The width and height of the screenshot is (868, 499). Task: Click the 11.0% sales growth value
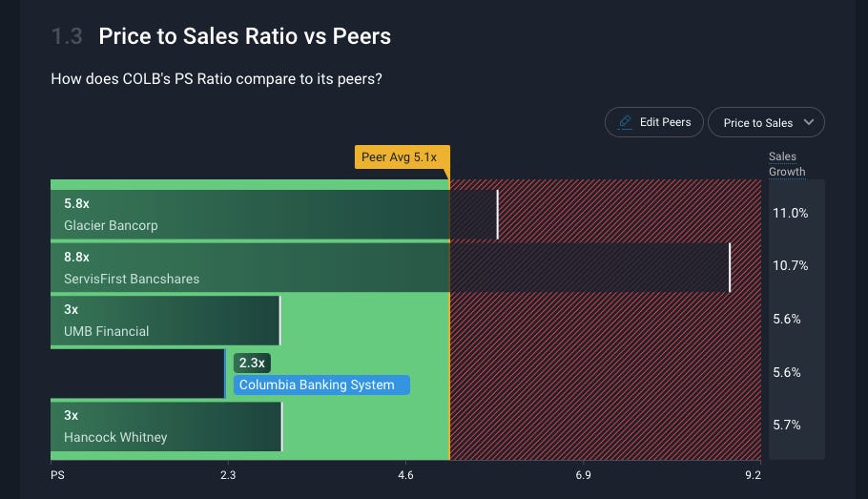point(791,213)
